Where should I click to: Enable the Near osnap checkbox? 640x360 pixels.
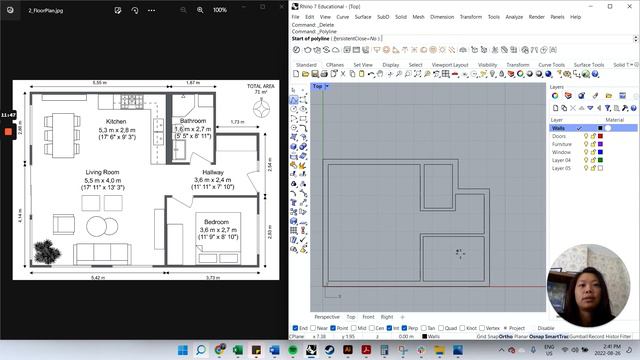point(313,328)
